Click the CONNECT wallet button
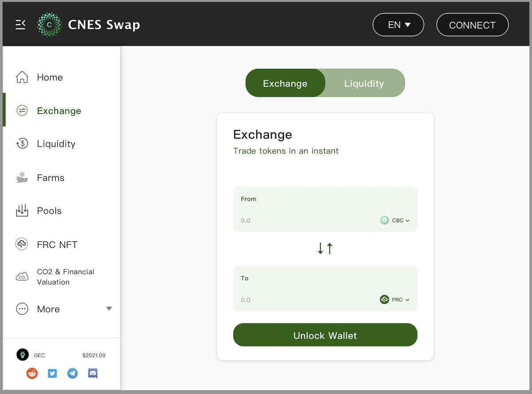The image size is (532, 394). tap(472, 25)
